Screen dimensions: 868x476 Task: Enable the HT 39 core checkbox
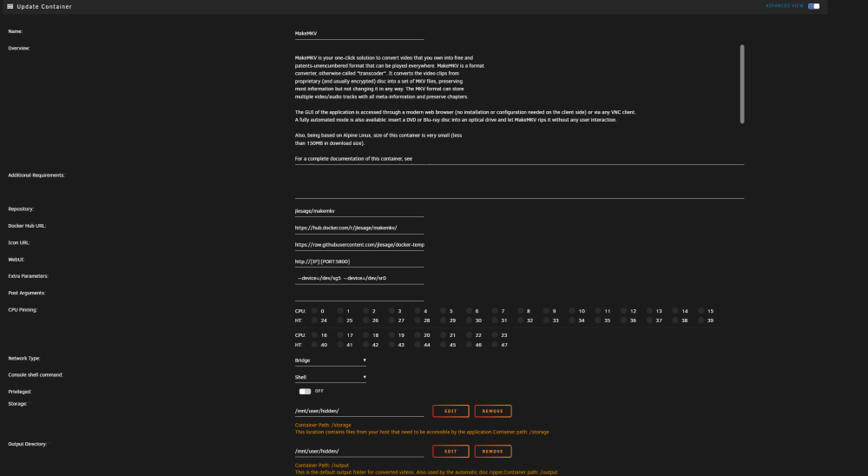point(700,321)
